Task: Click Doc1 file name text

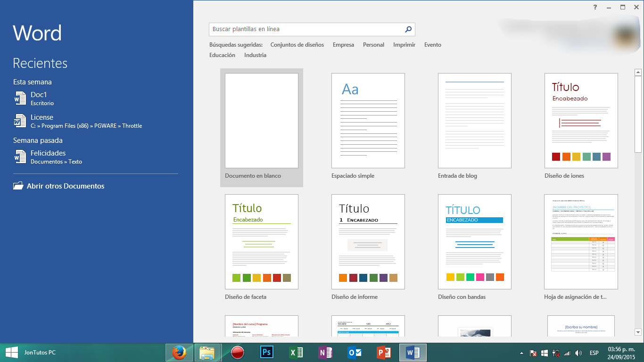Action: (x=39, y=95)
